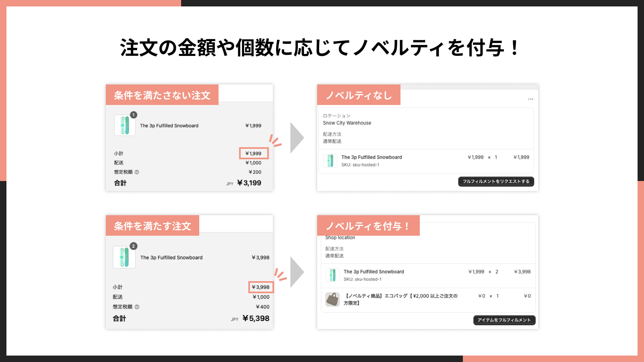This screenshot has width=644, height=362.
Task: Click the question mark next to 想定税額 in bottom order
Action: coord(137,306)
